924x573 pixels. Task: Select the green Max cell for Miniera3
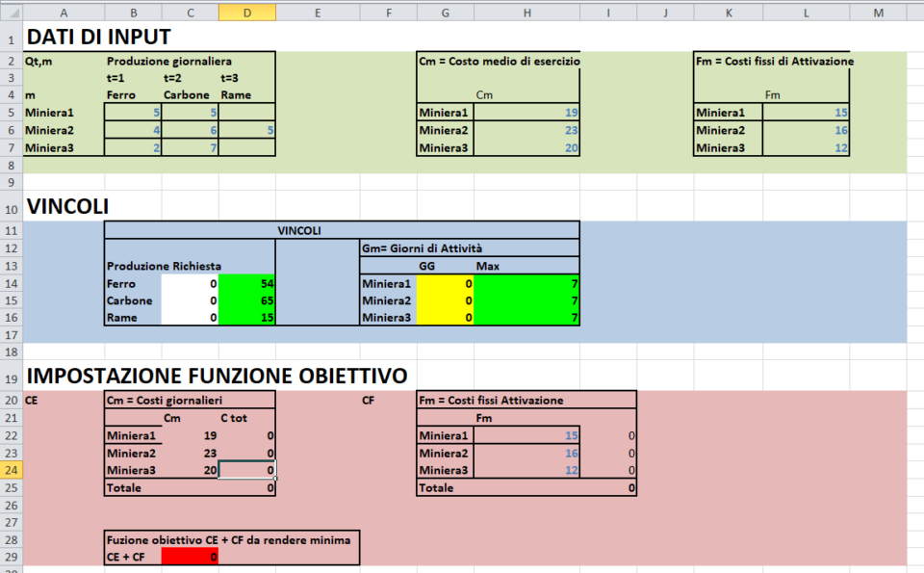[x=527, y=318]
